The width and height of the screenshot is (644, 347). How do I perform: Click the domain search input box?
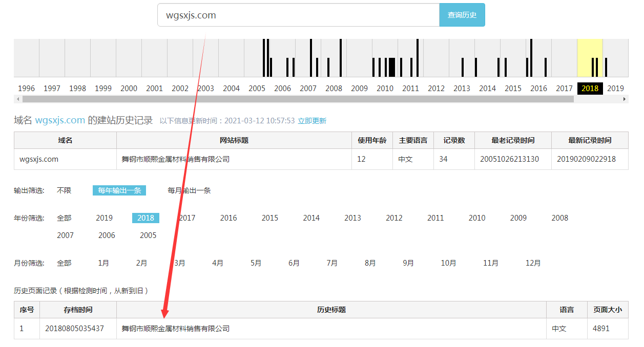coord(297,15)
